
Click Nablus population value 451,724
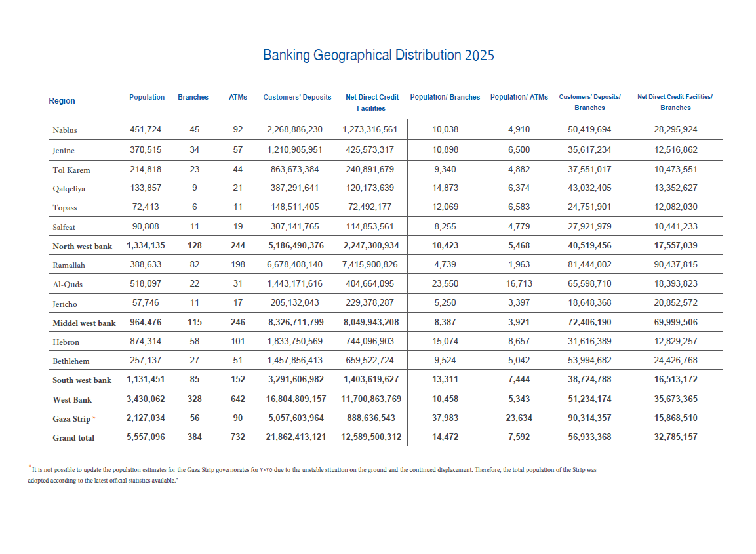[146, 129]
